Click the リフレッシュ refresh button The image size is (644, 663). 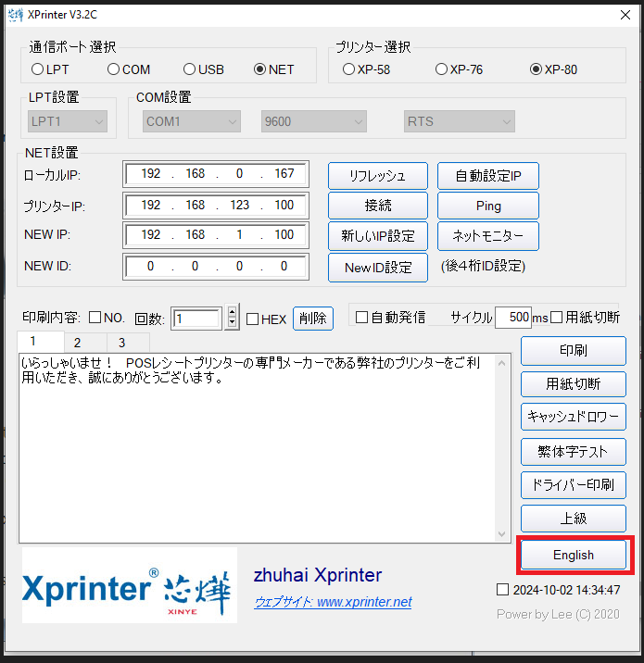coord(378,176)
